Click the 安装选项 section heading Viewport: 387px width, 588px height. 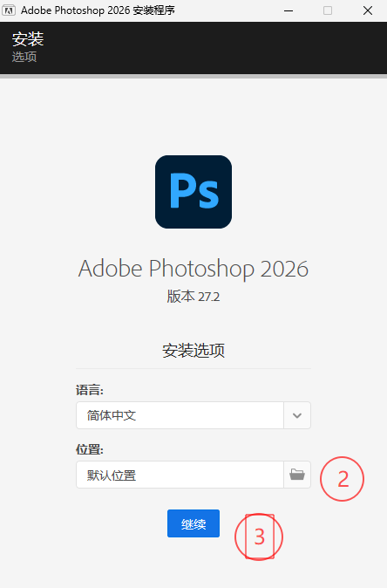point(193,351)
